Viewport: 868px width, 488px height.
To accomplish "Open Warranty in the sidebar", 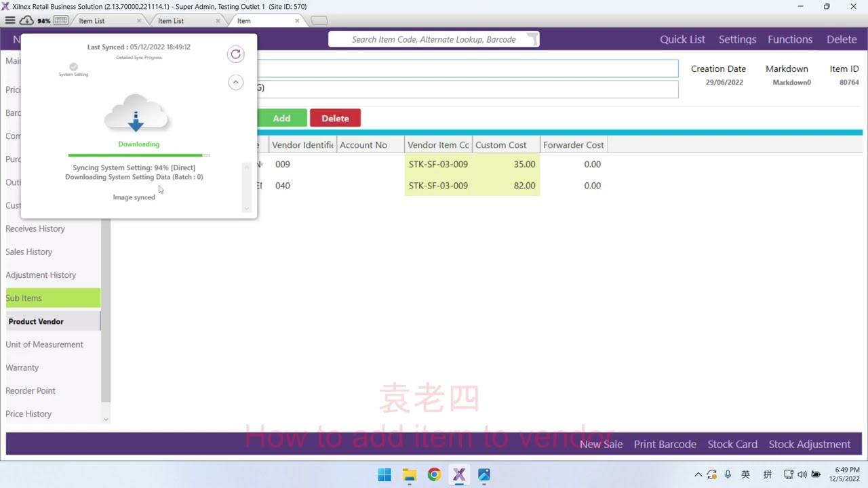I will (x=53, y=367).
